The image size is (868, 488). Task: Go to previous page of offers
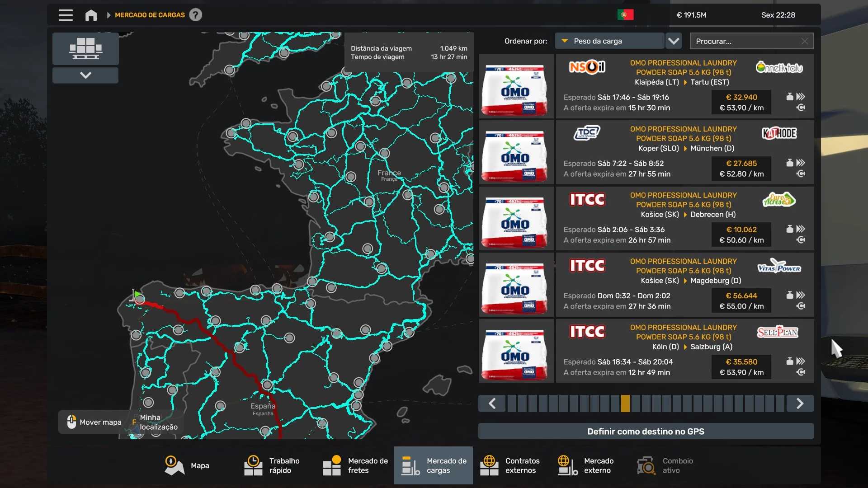(492, 404)
